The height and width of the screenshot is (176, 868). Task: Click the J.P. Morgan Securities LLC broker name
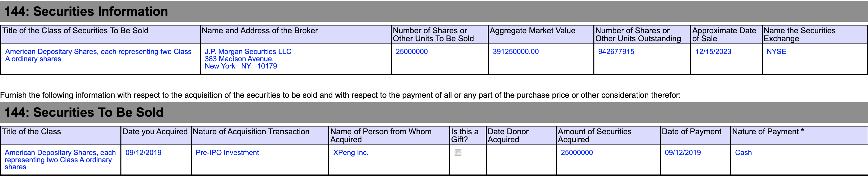coord(248,51)
